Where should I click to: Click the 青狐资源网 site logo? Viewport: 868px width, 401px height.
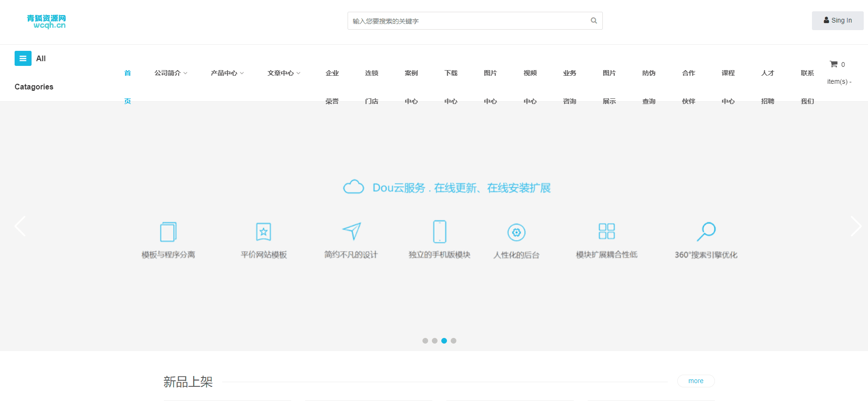coord(46,22)
